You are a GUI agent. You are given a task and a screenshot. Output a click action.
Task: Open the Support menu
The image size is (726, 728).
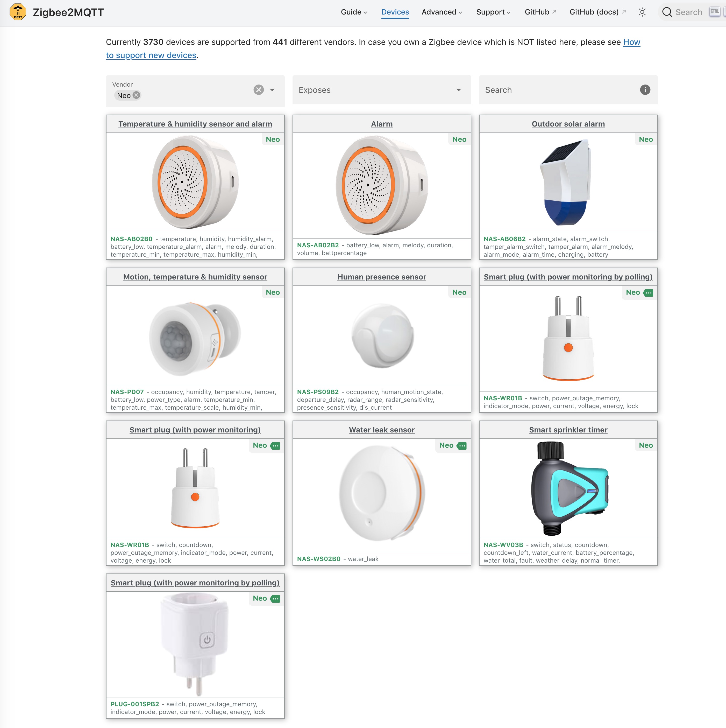(493, 12)
